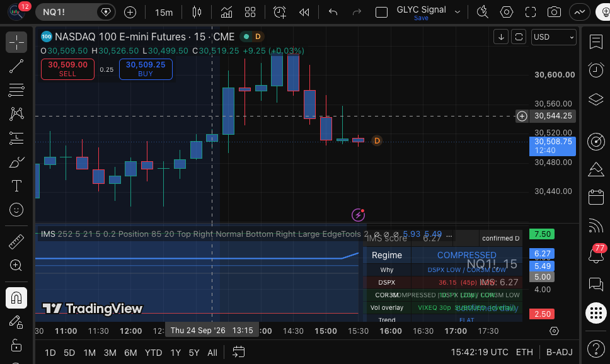
Task: Open the forecasting and position tools
Action: pyautogui.click(x=16, y=138)
